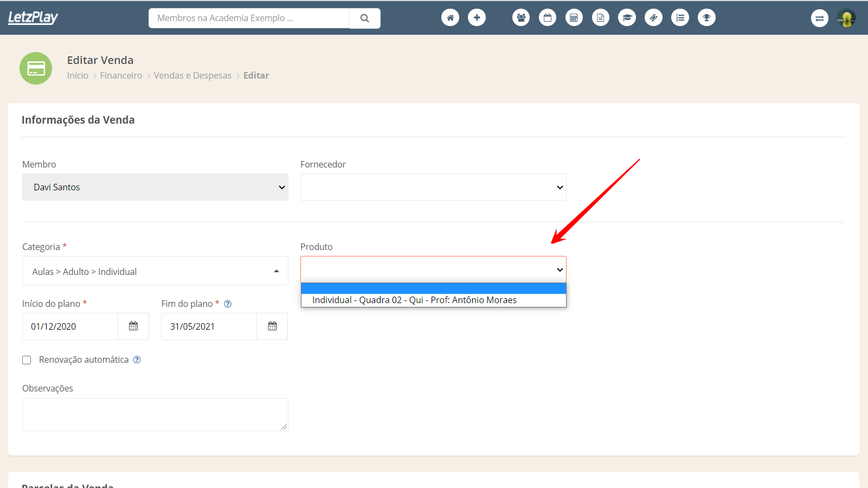
Task: Open the calculator icon in navbar
Action: (x=574, y=18)
